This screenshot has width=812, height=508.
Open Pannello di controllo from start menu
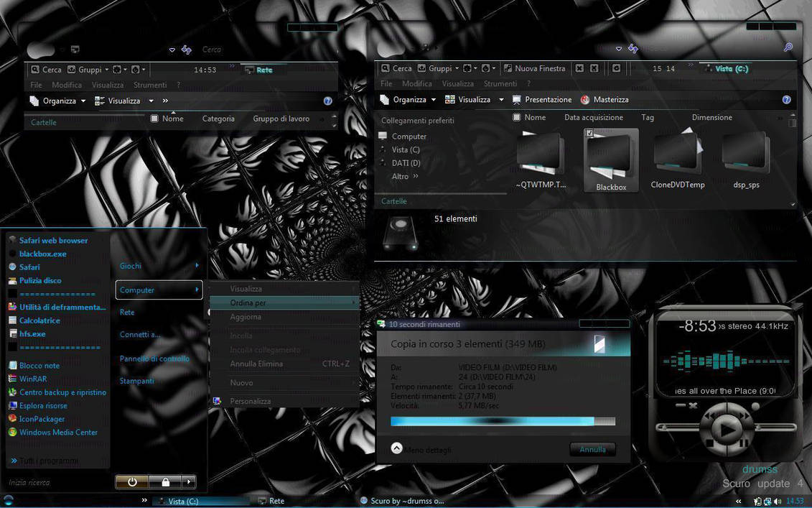click(154, 359)
